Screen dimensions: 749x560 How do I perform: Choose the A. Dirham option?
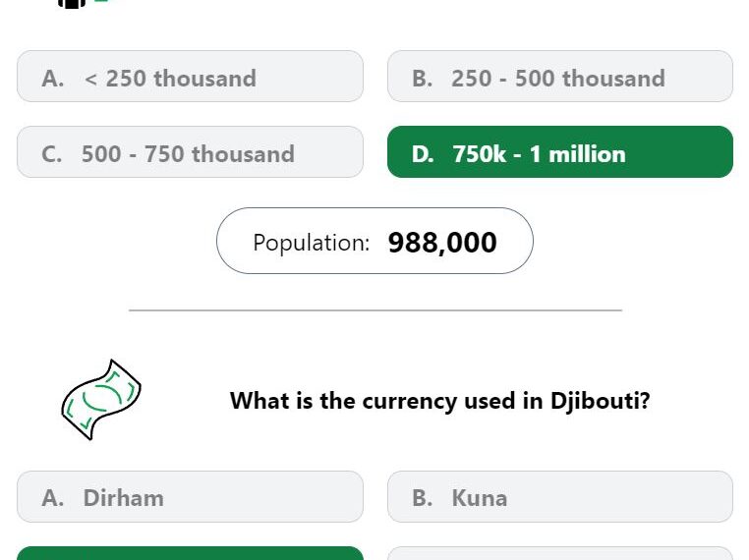click(190, 496)
